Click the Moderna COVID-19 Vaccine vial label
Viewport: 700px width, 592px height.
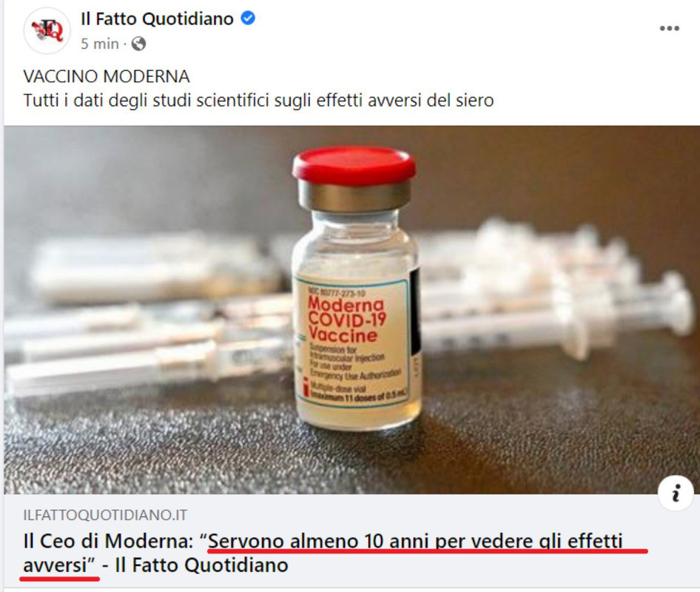tap(351, 342)
